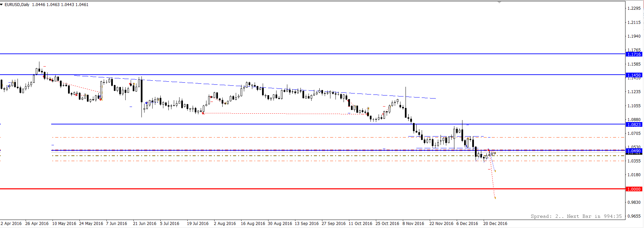Click the 27 Sep 2016 date label
The image size is (644, 228).
(x=334, y=224)
